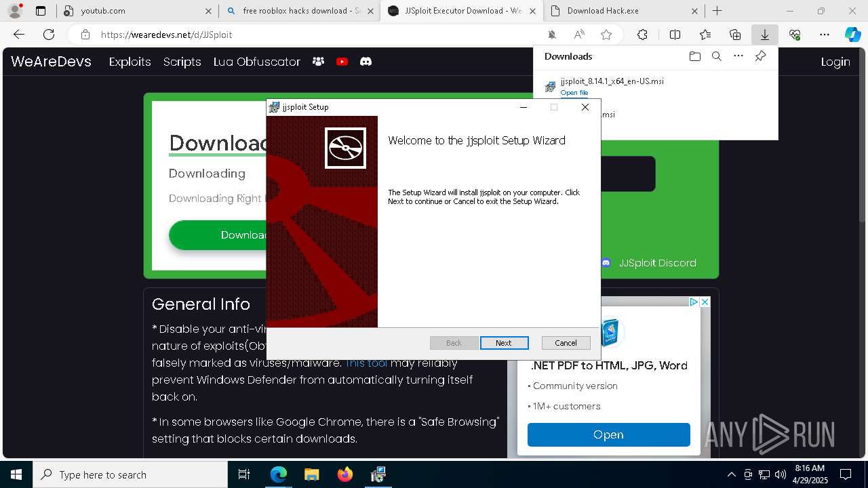Screen dimensions: 868x488
Task: Cancel the jjsploit Setup wizard
Action: point(566,343)
